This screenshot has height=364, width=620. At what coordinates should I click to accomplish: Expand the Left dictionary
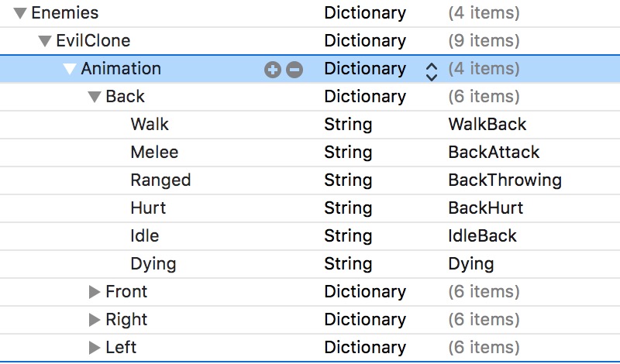pos(95,348)
